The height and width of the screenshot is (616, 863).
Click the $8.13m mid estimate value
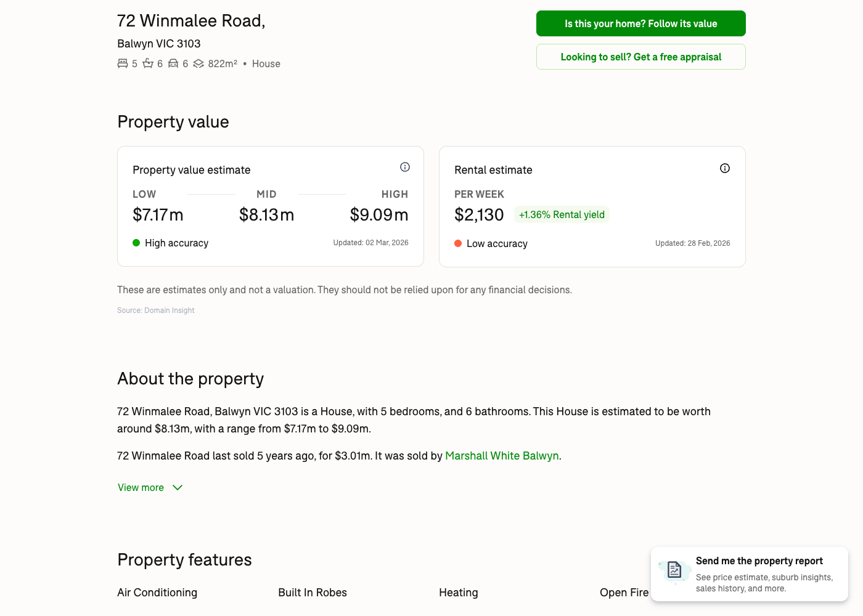266,214
